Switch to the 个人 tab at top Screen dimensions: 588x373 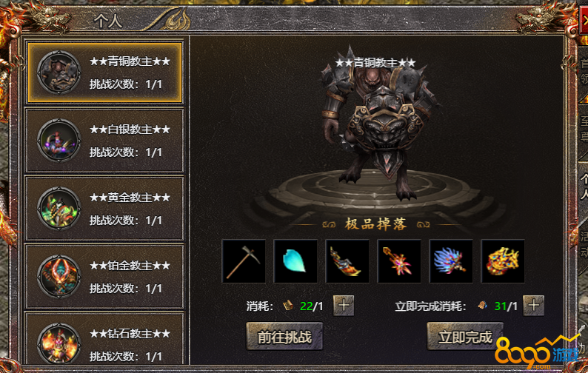pyautogui.click(x=108, y=21)
